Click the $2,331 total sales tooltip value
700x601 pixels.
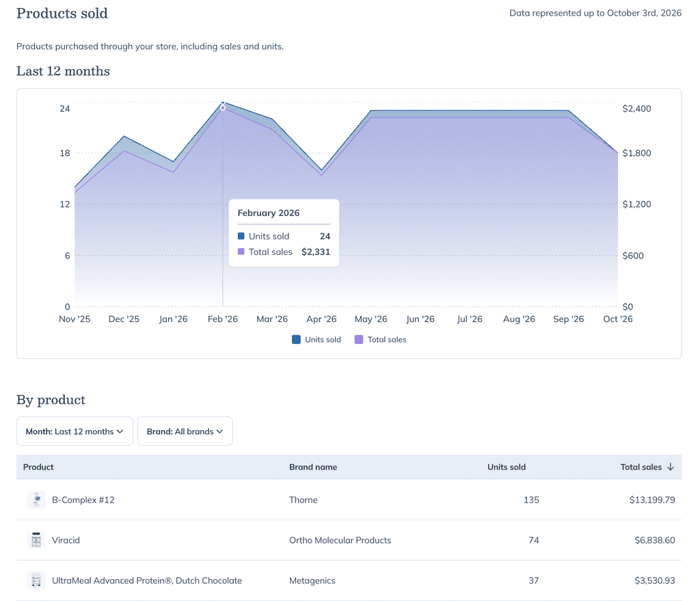coord(316,252)
